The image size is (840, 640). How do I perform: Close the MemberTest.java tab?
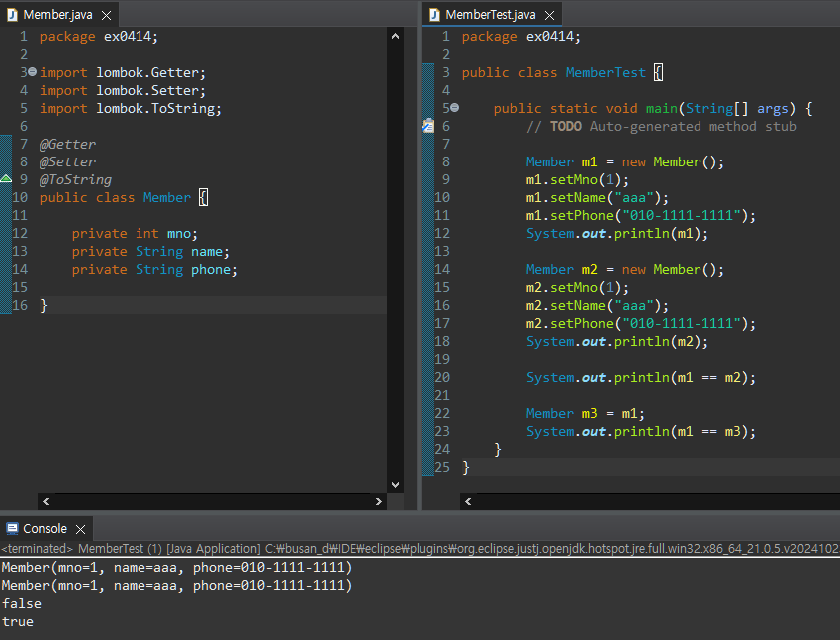[x=549, y=16]
